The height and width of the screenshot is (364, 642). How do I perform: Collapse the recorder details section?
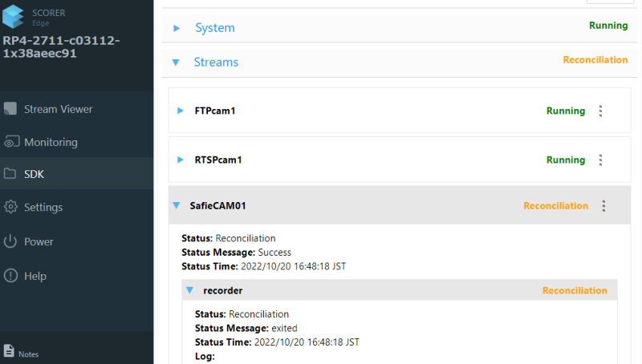(x=190, y=290)
